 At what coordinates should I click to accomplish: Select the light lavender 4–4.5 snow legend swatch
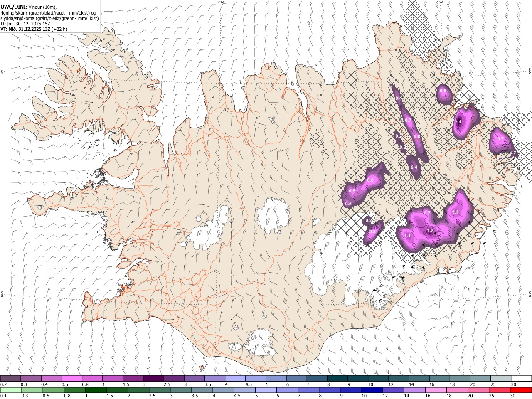pyautogui.click(x=235, y=378)
